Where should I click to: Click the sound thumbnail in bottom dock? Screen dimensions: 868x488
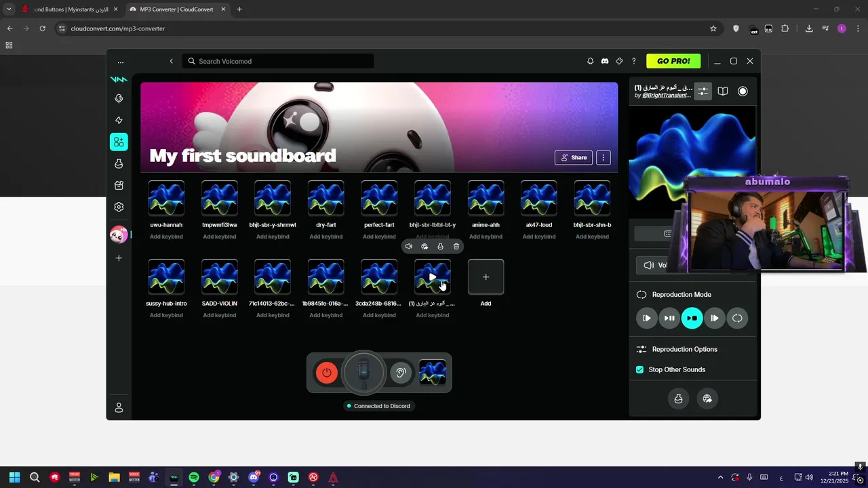tap(433, 372)
